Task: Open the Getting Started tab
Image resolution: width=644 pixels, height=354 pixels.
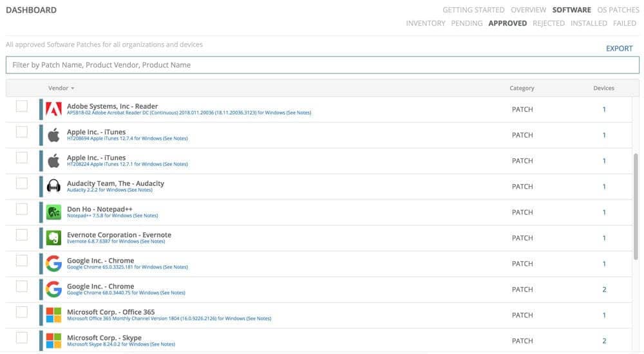Action: (x=473, y=10)
